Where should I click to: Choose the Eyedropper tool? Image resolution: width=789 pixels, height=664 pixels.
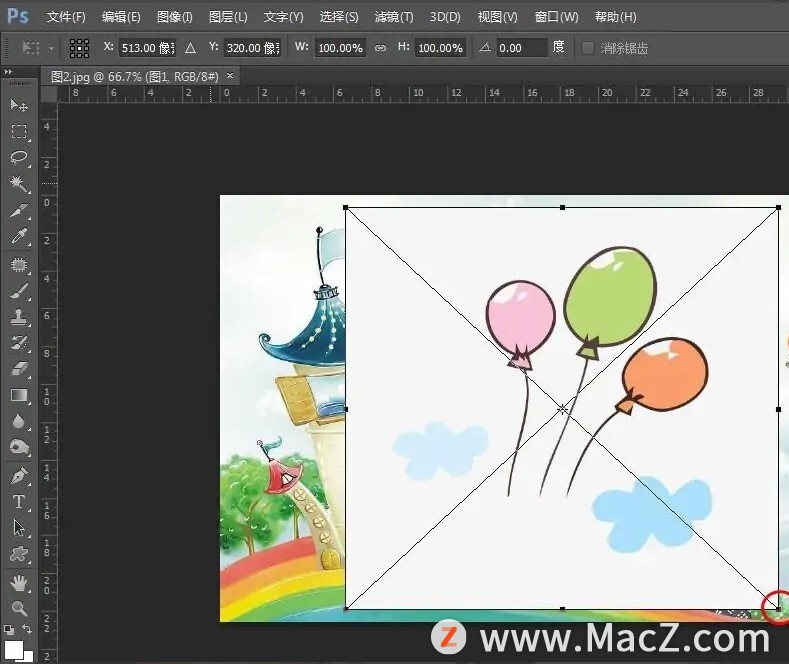point(19,238)
